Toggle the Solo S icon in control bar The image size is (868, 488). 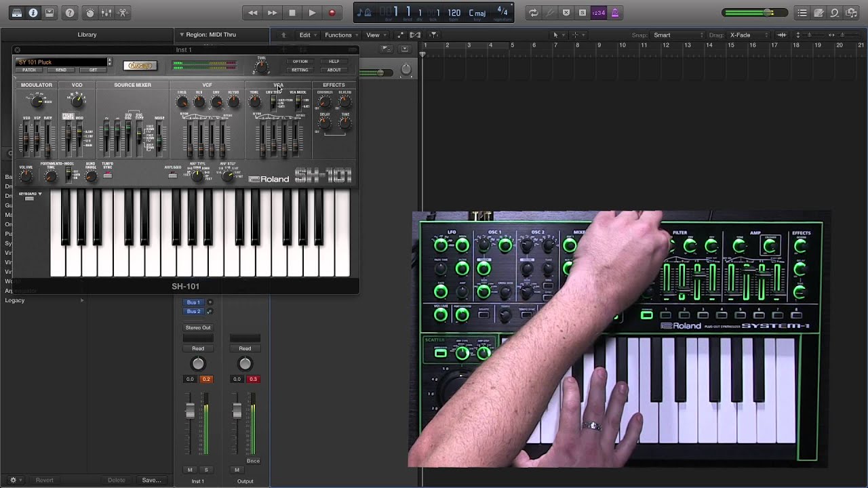583,13
